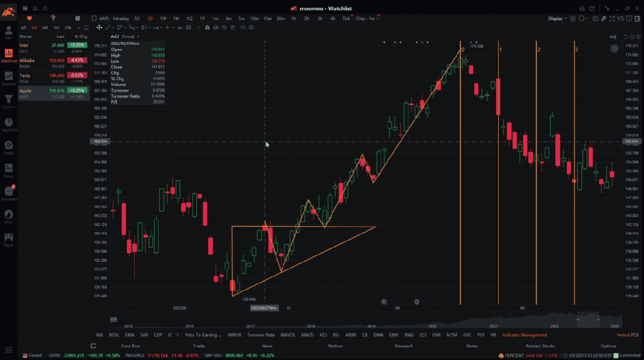Open the notifications bell icon

pos(35,8)
